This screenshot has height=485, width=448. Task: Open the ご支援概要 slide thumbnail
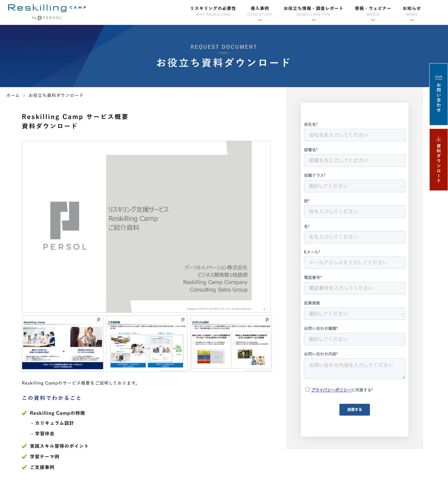[x=147, y=344]
